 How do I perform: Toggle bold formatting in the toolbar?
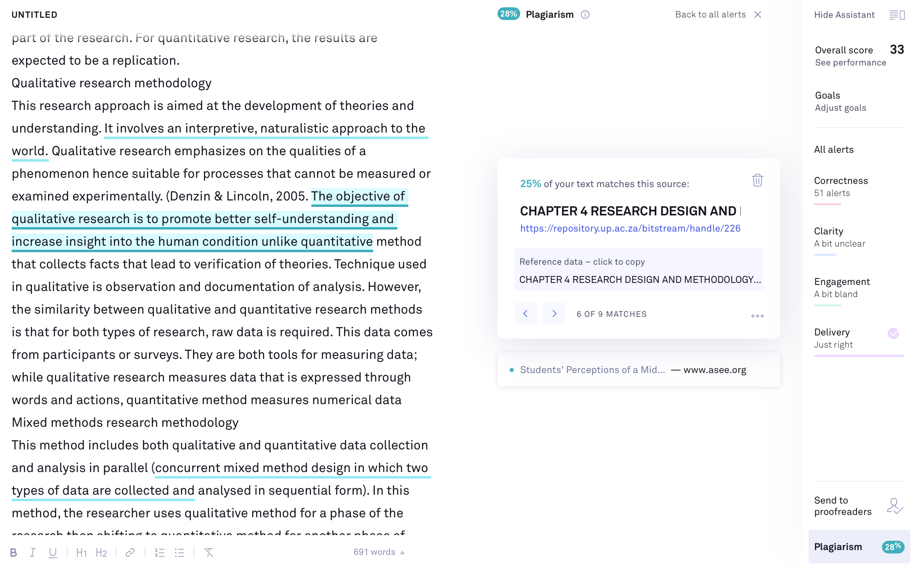[13, 552]
